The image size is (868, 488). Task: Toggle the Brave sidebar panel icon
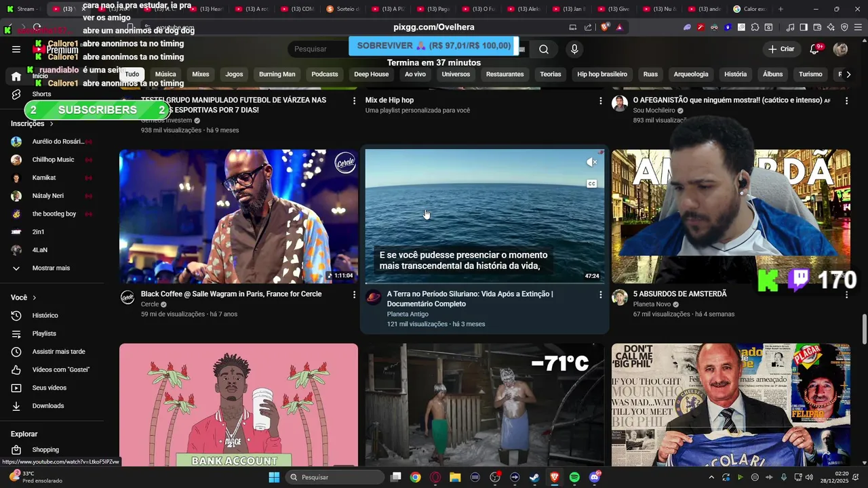[x=804, y=27]
